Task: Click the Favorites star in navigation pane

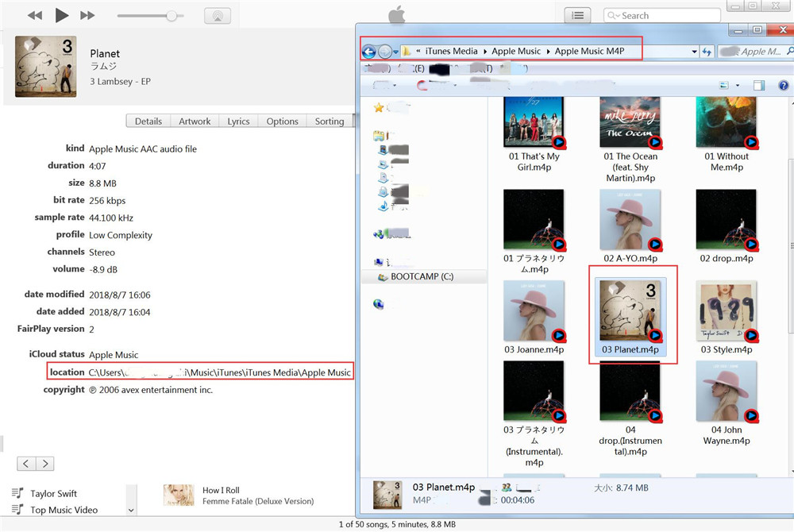Action: (x=378, y=107)
